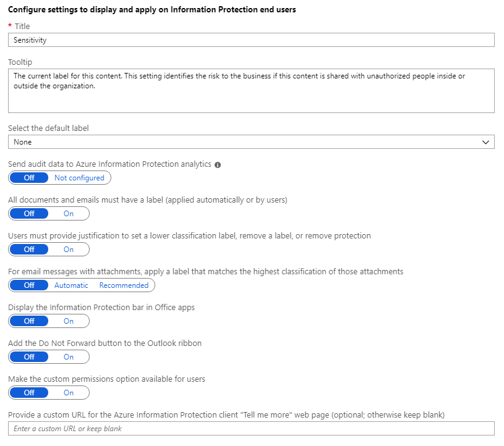The height and width of the screenshot is (446, 504).
Task: Set audit data analytics to Not configured
Action: point(79,178)
